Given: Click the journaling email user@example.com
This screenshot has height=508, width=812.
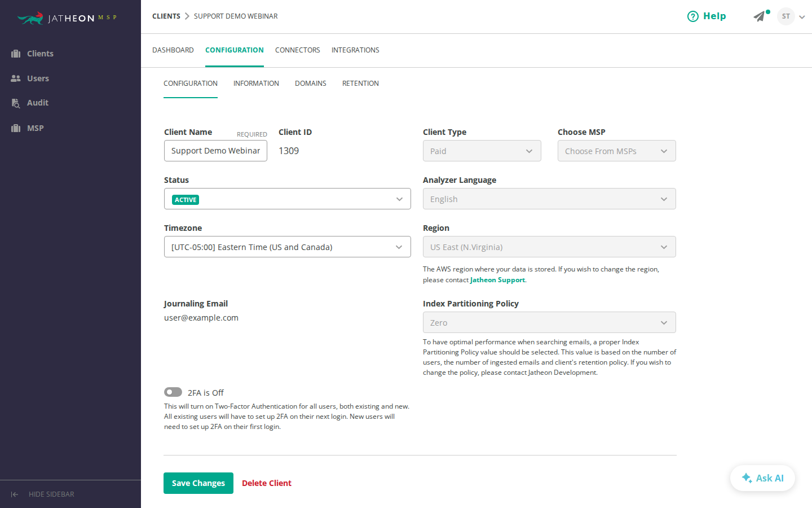Looking at the screenshot, I should point(201,318).
